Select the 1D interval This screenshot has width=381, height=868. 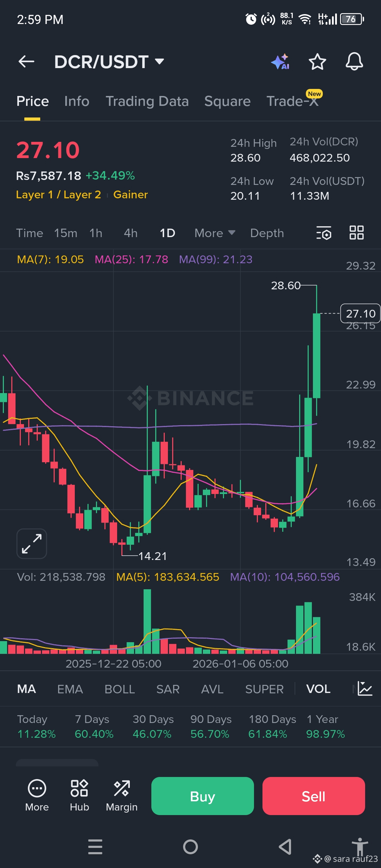(167, 233)
